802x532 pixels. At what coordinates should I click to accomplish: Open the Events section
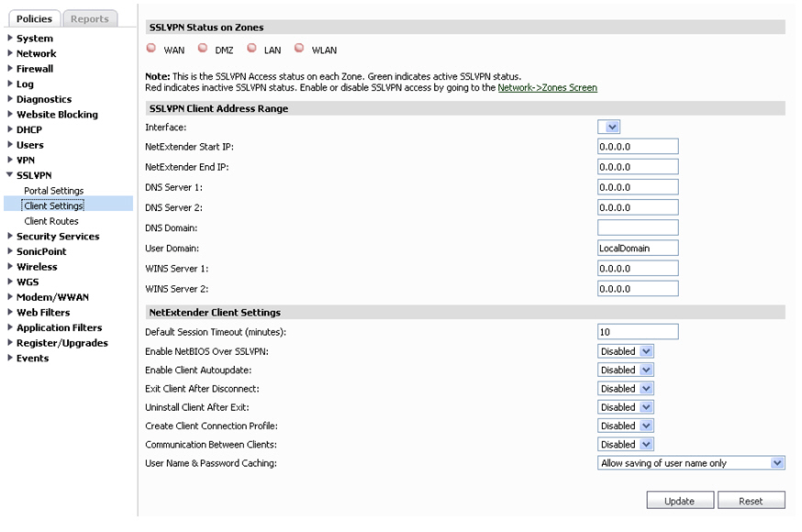point(33,359)
